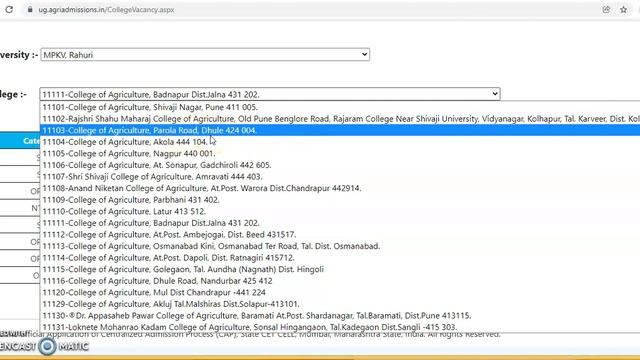
Task: Pick 11113-College of Agriculture, Osmanabad Kini
Action: (x=340, y=246)
